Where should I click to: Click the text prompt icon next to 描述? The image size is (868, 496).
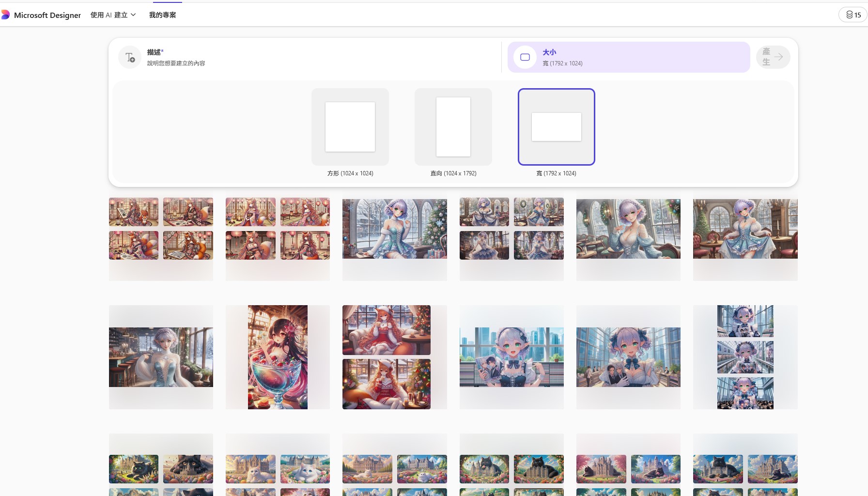click(130, 57)
